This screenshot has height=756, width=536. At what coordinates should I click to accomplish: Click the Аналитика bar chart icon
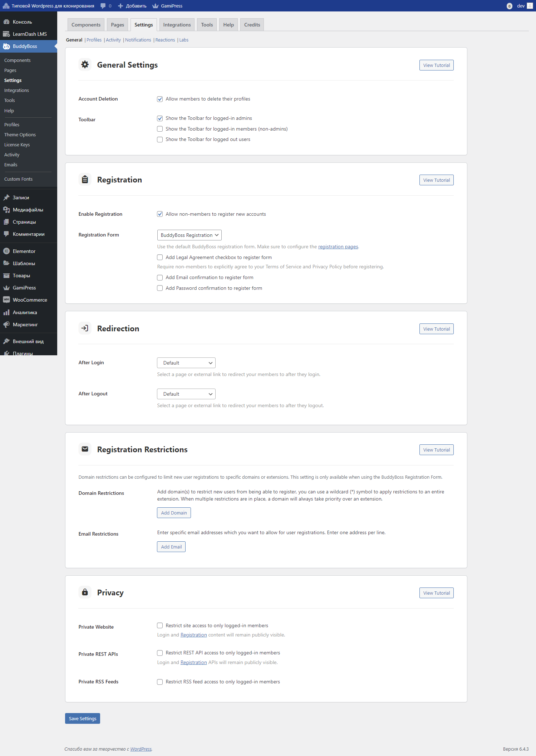tap(6, 312)
